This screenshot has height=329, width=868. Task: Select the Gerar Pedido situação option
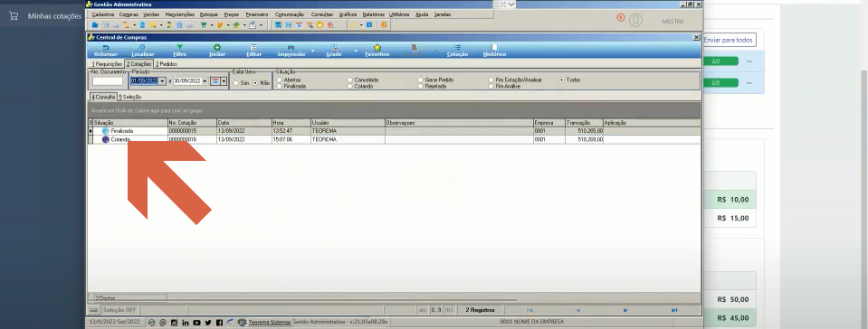tap(435, 80)
